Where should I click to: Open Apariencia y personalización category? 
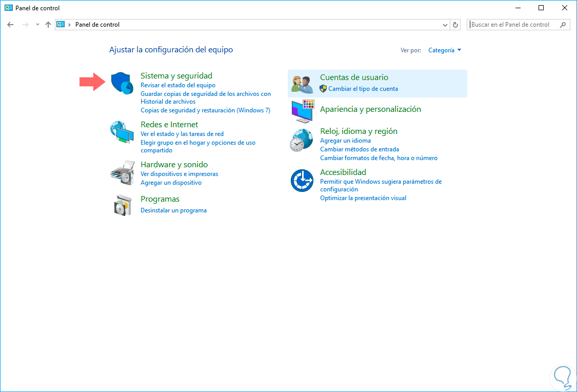tap(370, 109)
